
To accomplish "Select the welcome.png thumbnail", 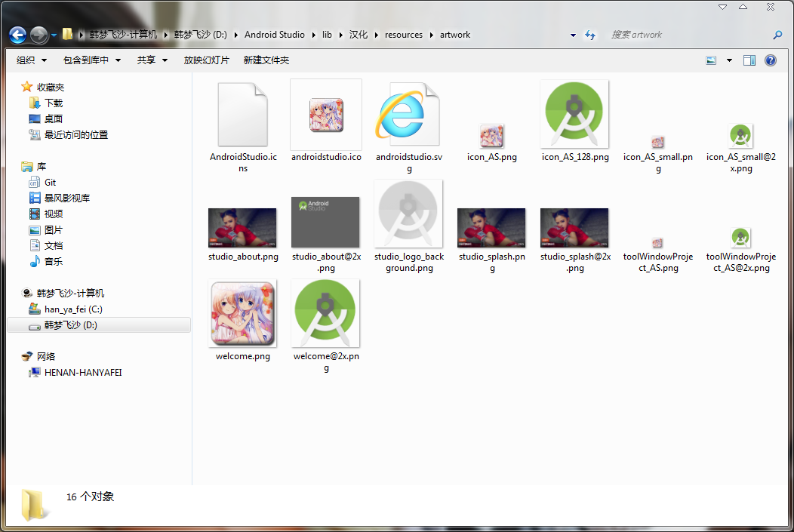I will click(242, 314).
